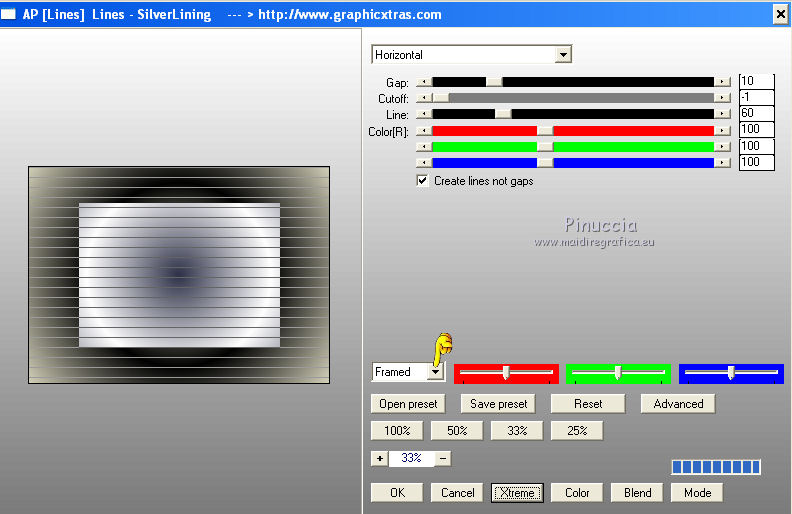
Task: Zoom out with the minus button
Action: tap(443, 458)
